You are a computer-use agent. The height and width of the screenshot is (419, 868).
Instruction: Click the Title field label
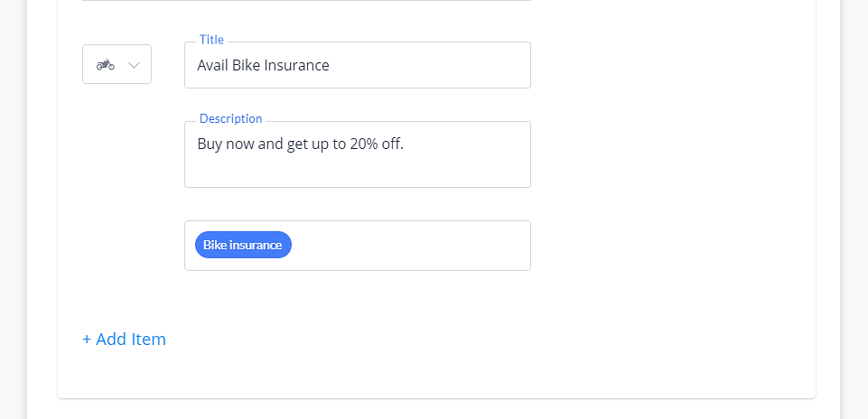click(x=211, y=40)
